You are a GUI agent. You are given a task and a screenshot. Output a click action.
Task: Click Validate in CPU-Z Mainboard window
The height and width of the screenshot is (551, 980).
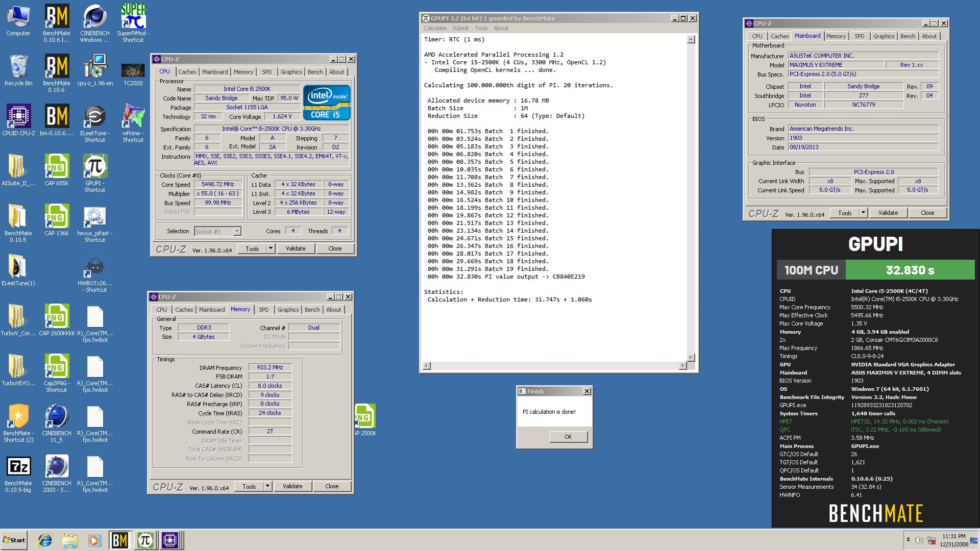[888, 213]
